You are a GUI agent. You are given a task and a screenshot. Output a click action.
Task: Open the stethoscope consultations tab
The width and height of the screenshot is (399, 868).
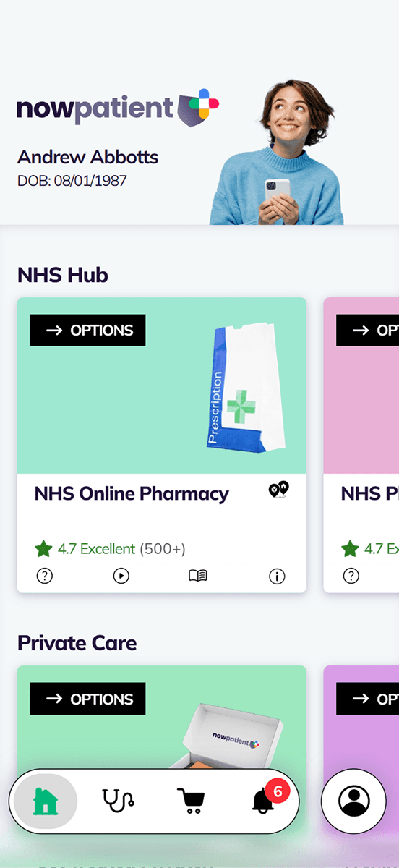[x=119, y=801]
